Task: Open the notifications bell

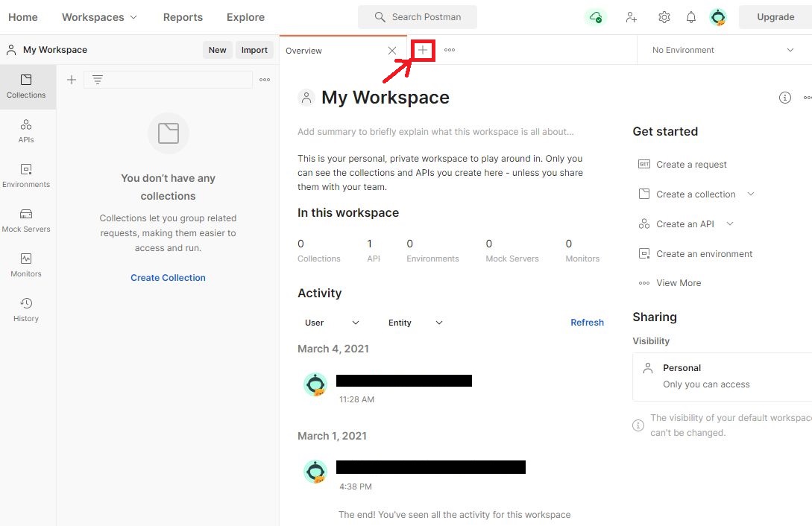Action: (690, 17)
